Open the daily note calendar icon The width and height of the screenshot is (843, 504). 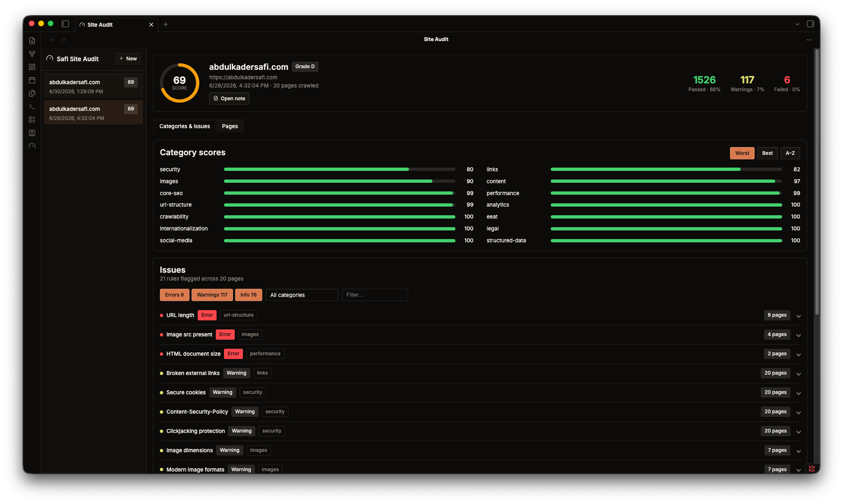click(32, 80)
